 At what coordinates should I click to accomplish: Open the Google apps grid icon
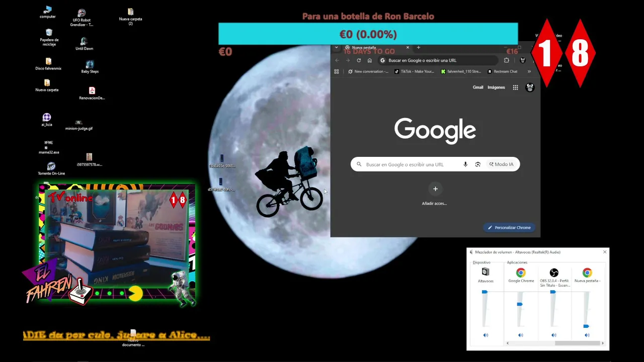(515, 87)
